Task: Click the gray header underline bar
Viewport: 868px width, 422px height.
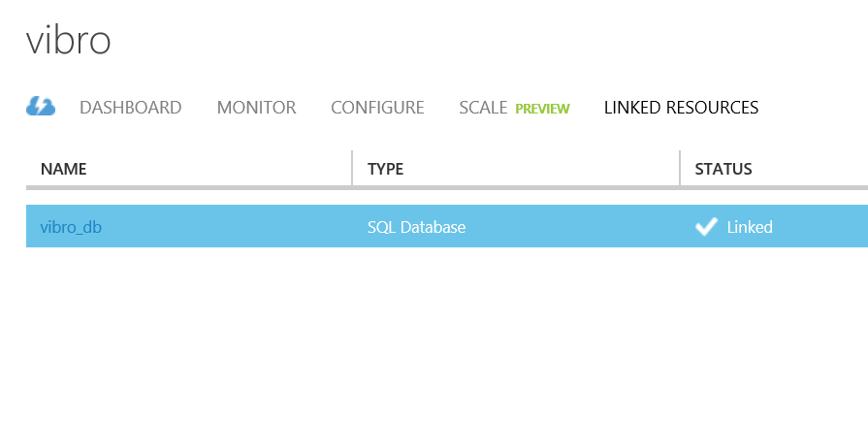Action: point(447,188)
